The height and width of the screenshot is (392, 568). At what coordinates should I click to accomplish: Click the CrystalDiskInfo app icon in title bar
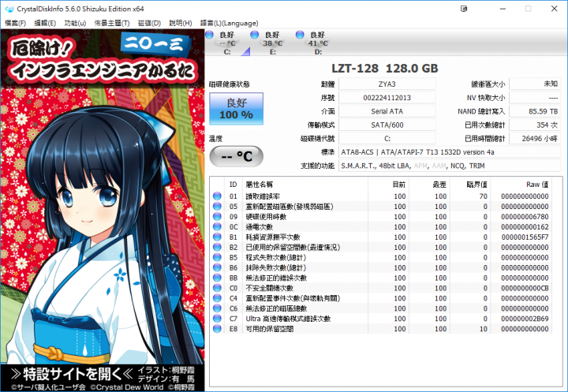[9, 9]
